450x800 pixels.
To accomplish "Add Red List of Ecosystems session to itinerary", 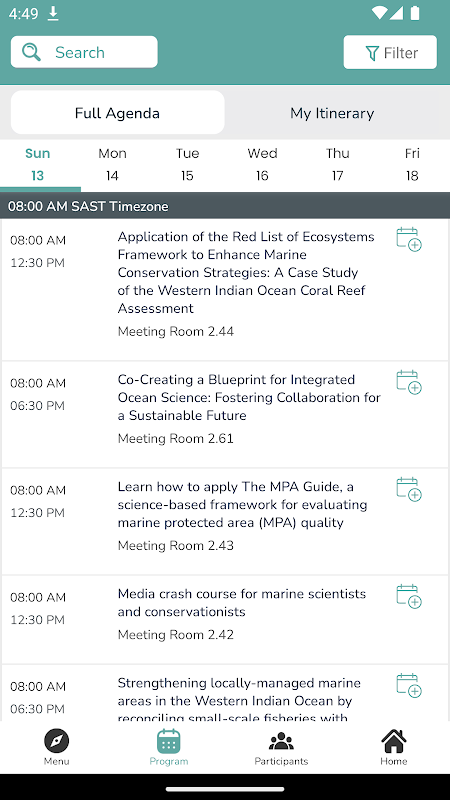I will (x=409, y=239).
